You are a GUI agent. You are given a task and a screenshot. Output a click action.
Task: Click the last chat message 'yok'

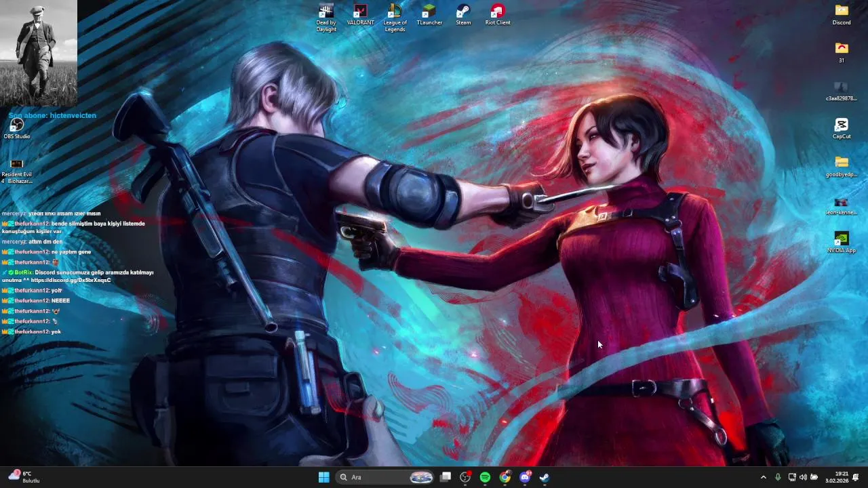tap(56, 331)
